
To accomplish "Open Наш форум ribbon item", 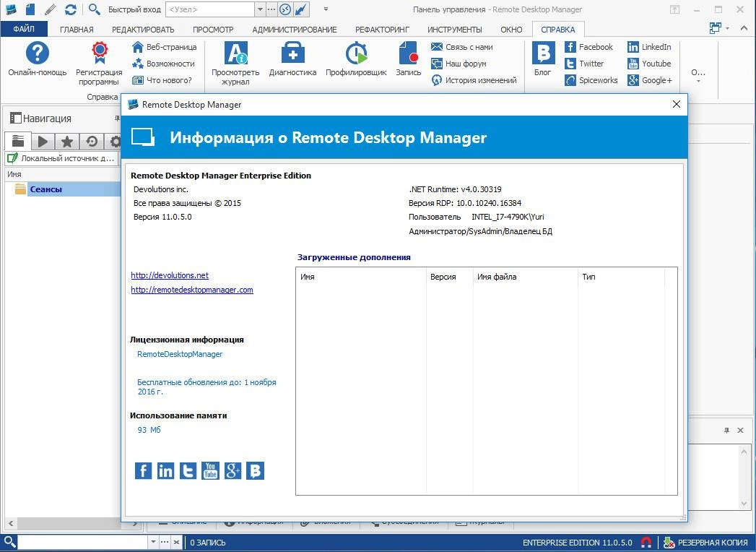I will coord(459,63).
